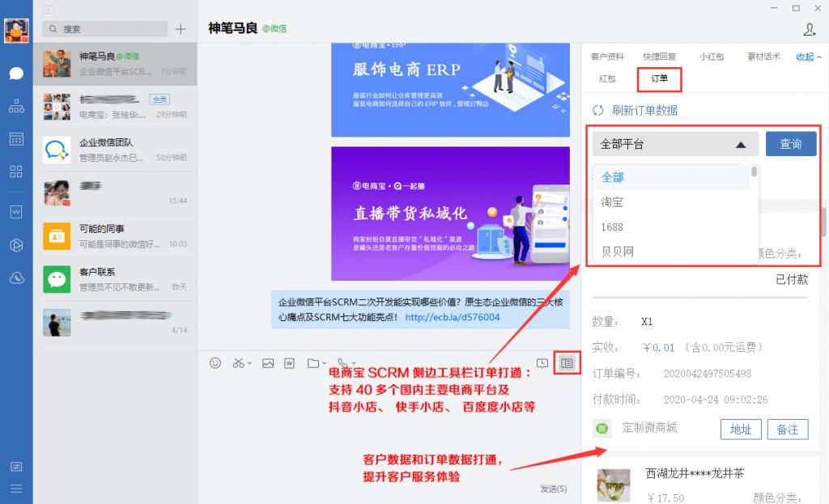Click the highlighted side toolbar panel icon
Viewport: 829px width, 504px height.
567,362
